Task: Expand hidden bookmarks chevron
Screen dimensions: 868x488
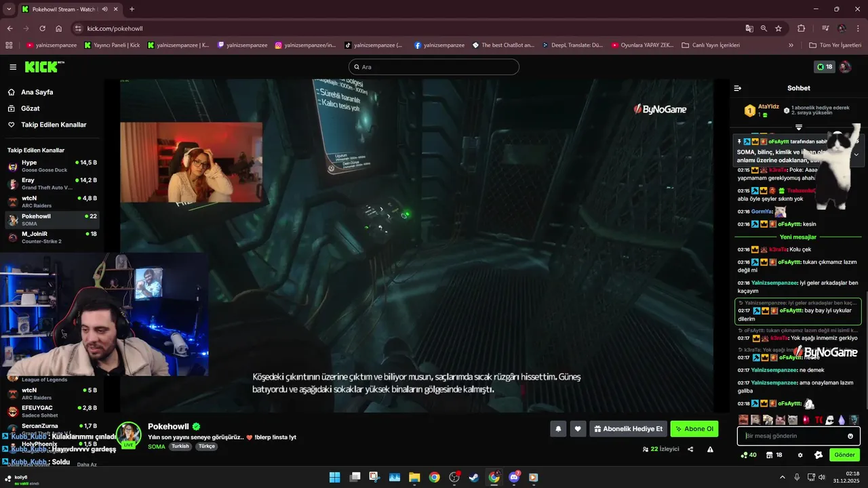Action: 791,45
